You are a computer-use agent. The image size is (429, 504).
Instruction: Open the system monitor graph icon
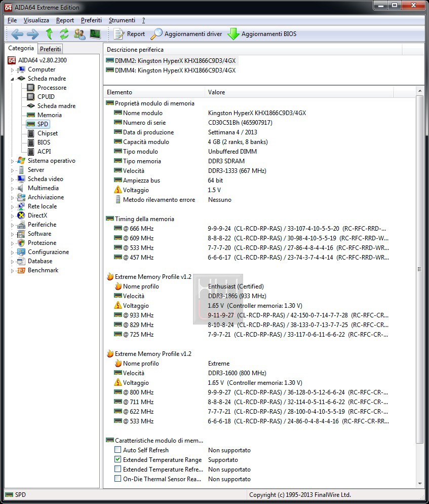[95, 34]
